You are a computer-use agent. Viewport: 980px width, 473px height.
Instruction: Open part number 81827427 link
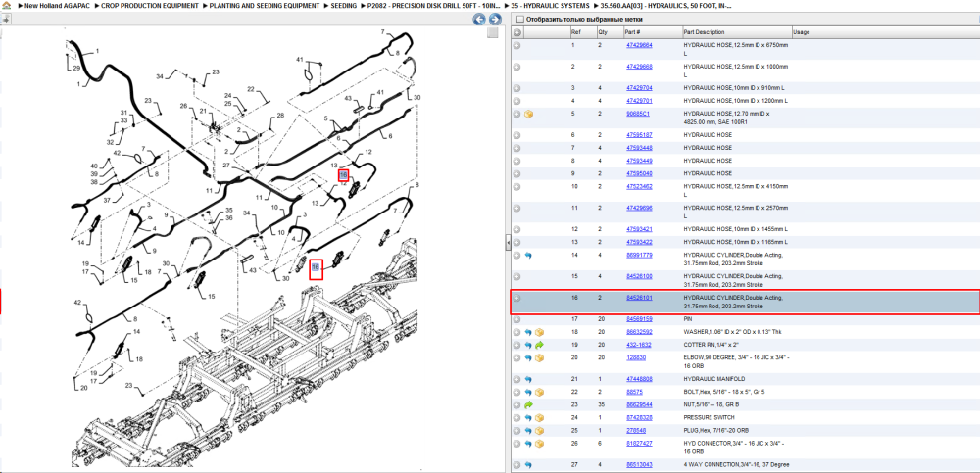point(639,444)
